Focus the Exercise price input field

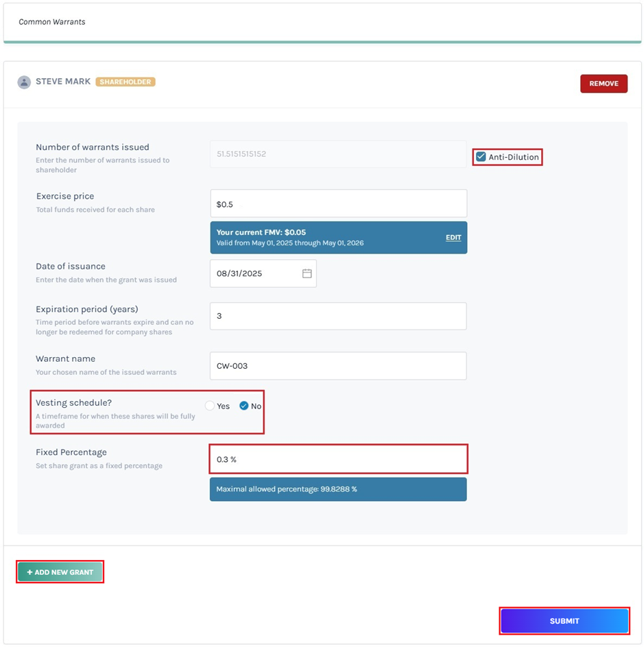pyautogui.click(x=338, y=204)
